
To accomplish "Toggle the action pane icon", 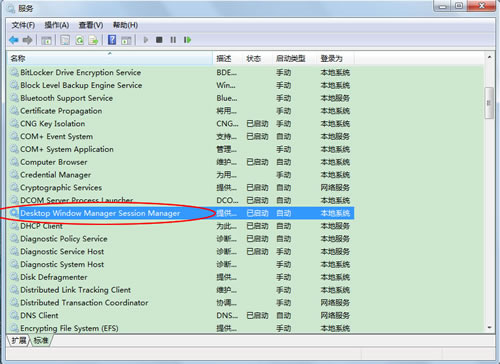I will [x=126, y=40].
